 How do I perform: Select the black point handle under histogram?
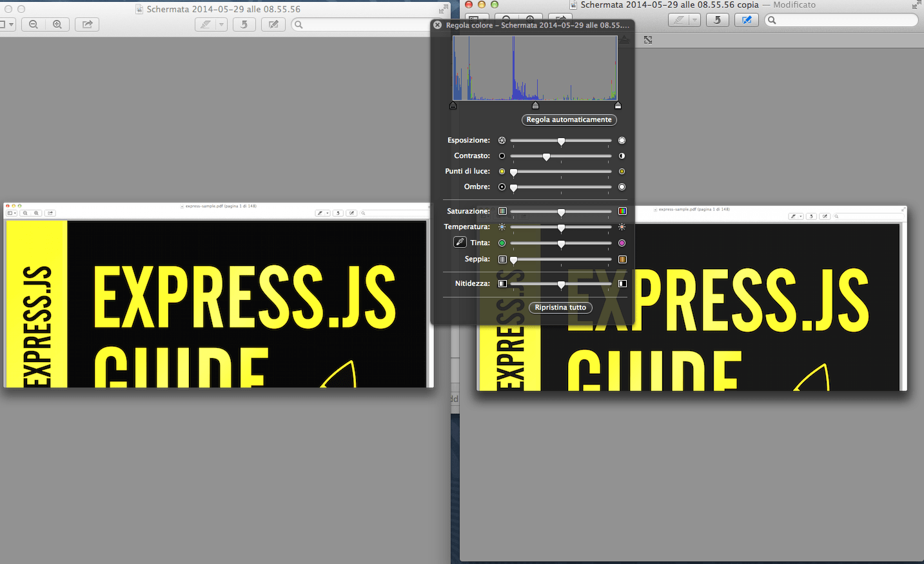[453, 105]
